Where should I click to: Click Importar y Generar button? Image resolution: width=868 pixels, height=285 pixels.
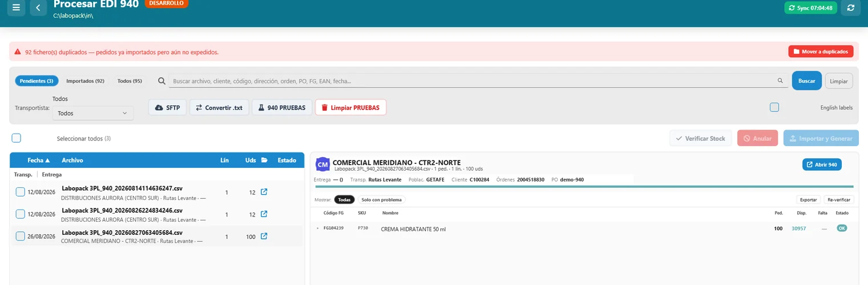pyautogui.click(x=821, y=138)
